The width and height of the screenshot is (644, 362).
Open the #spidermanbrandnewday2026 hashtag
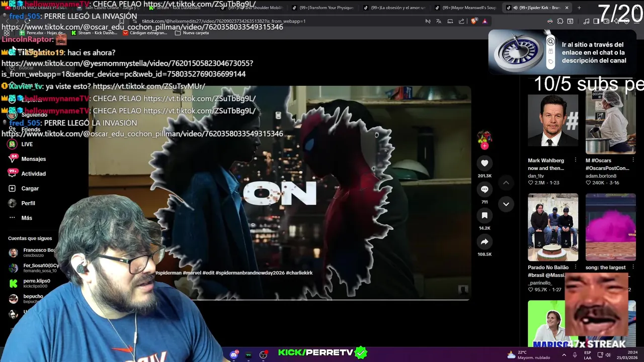pyautogui.click(x=250, y=273)
